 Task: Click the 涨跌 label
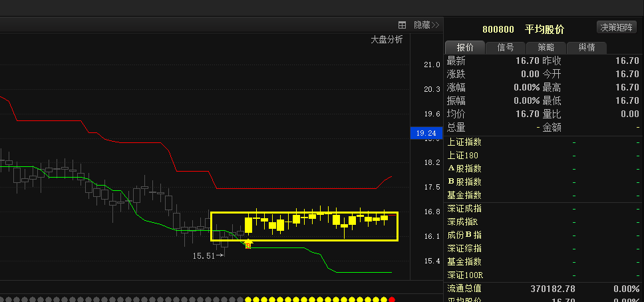tap(456, 75)
